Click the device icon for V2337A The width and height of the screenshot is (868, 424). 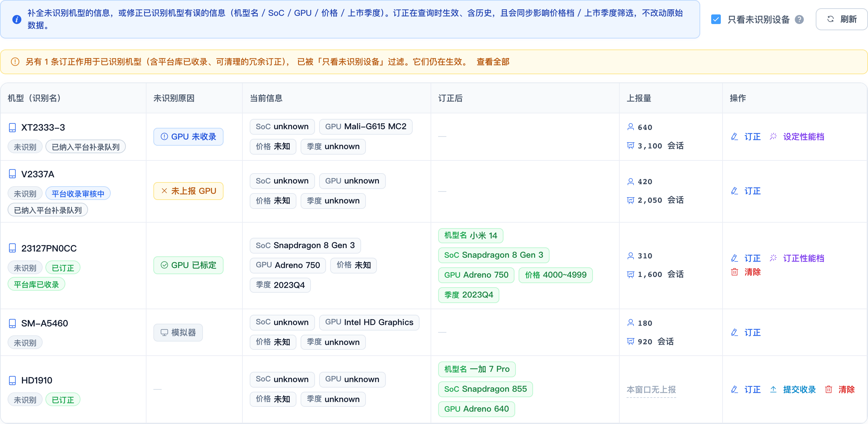[x=12, y=174]
